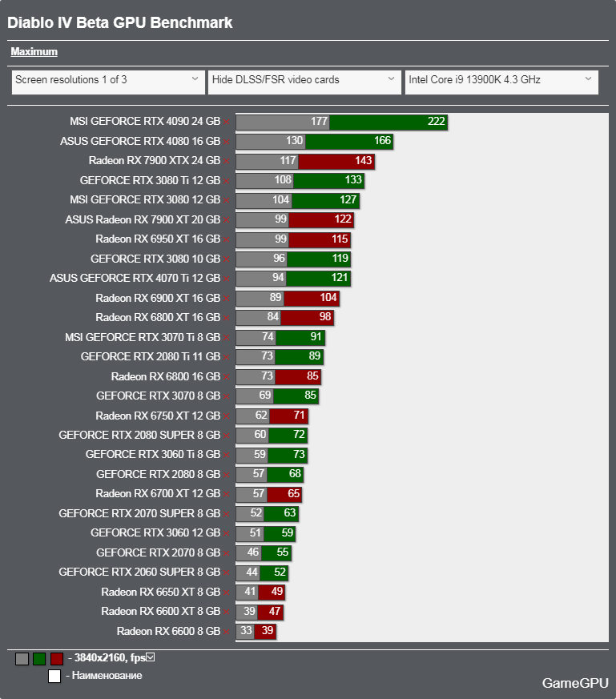The width and height of the screenshot is (616, 699).
Task: Click red X beside GEFORCE RTX 3080 10 GB
Action: 227,259
